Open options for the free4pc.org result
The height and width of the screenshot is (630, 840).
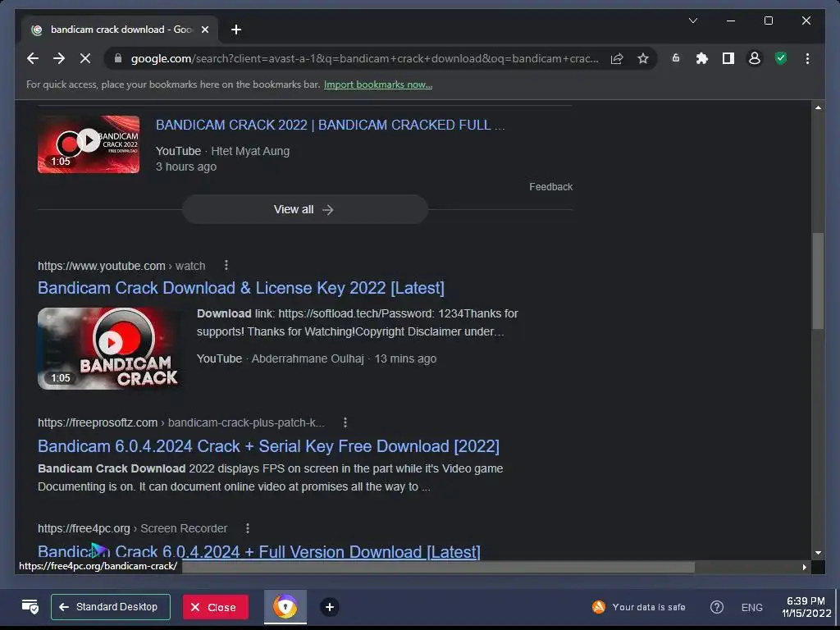click(247, 528)
